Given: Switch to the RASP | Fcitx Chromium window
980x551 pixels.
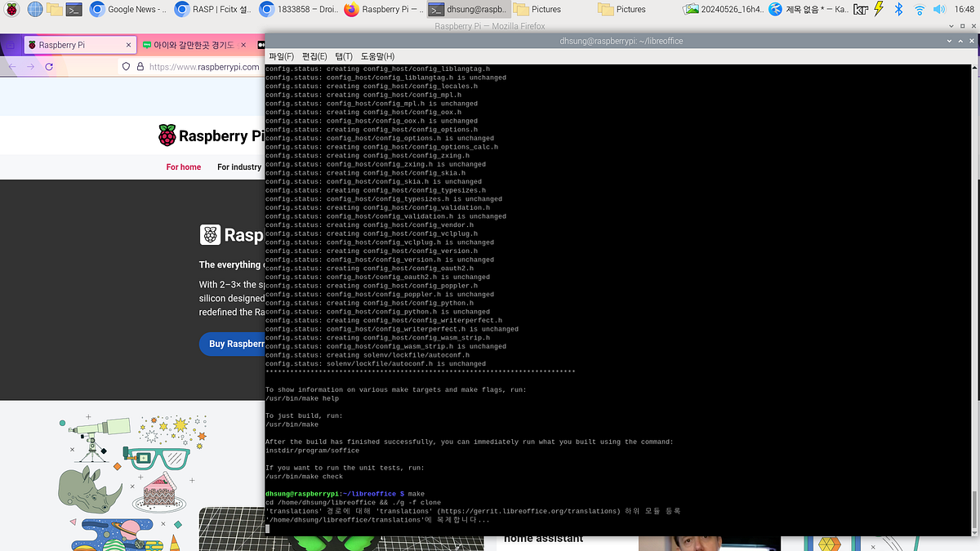Looking at the screenshot, I should point(214,10).
